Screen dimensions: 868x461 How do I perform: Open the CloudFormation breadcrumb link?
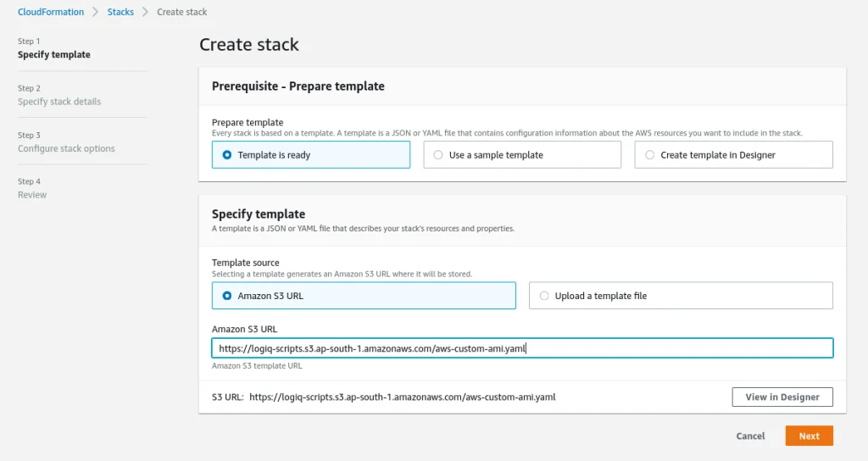tap(51, 12)
